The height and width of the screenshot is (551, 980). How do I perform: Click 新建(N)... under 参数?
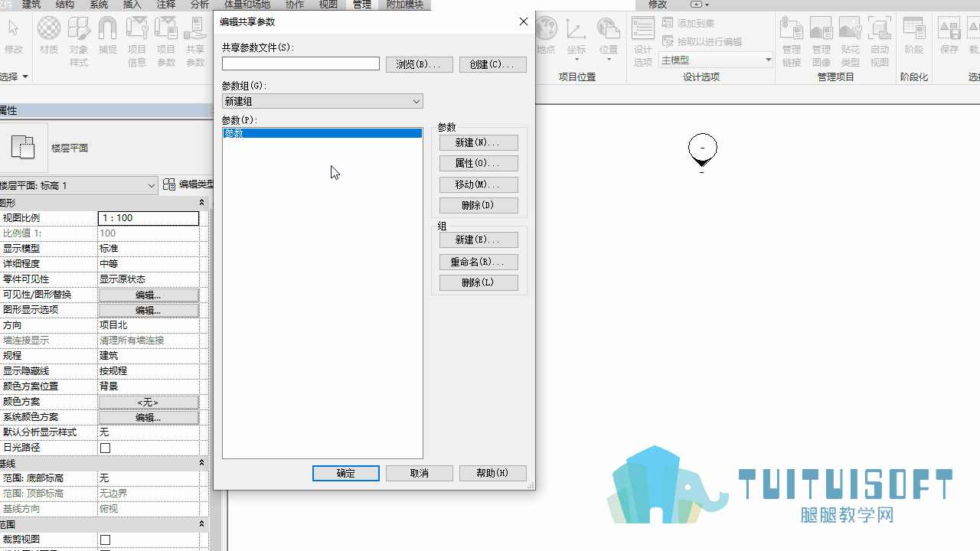[x=479, y=142]
